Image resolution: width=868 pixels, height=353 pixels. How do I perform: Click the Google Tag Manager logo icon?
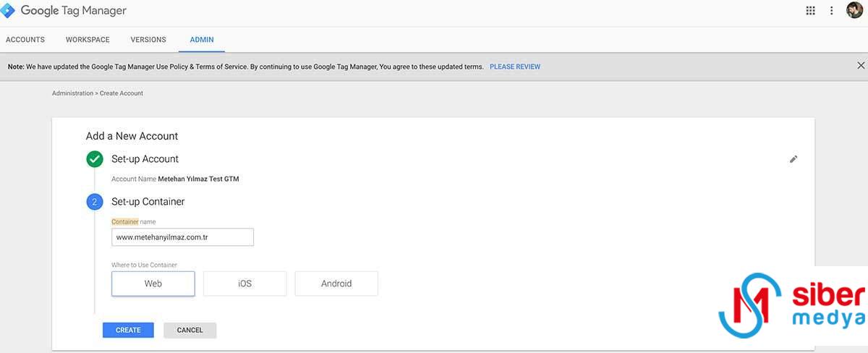pos(8,11)
